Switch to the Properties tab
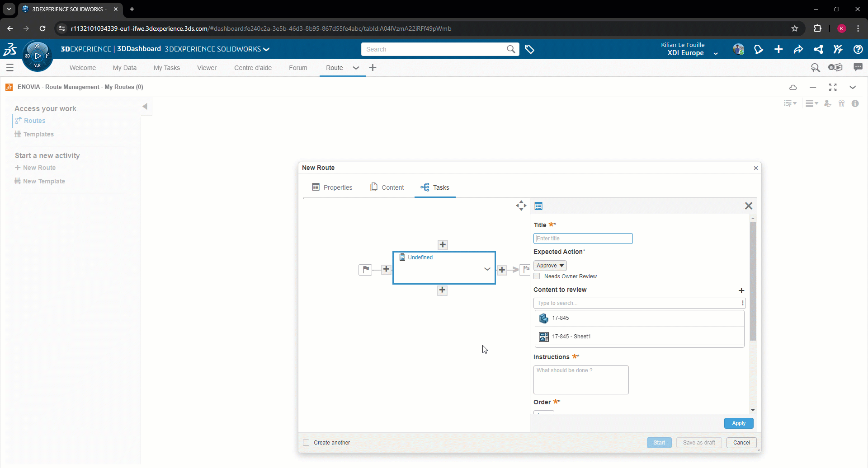 coord(332,187)
